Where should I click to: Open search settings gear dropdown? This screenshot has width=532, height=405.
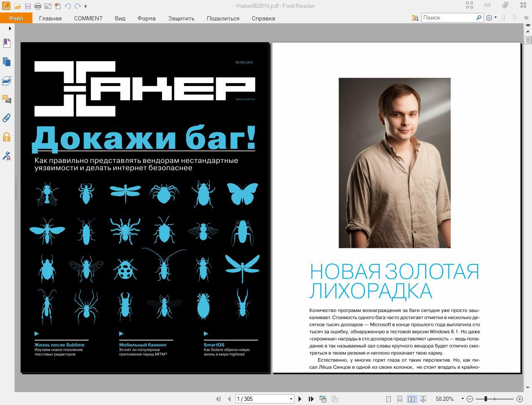492,18
